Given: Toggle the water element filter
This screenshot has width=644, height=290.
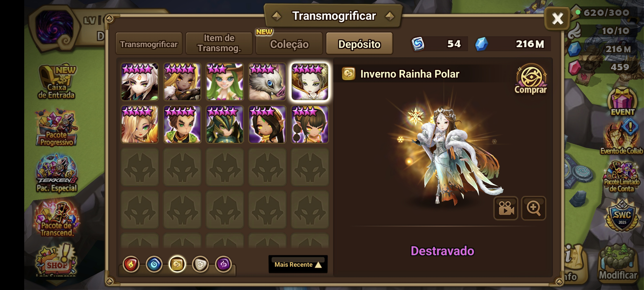Looking at the screenshot, I should 154,264.
